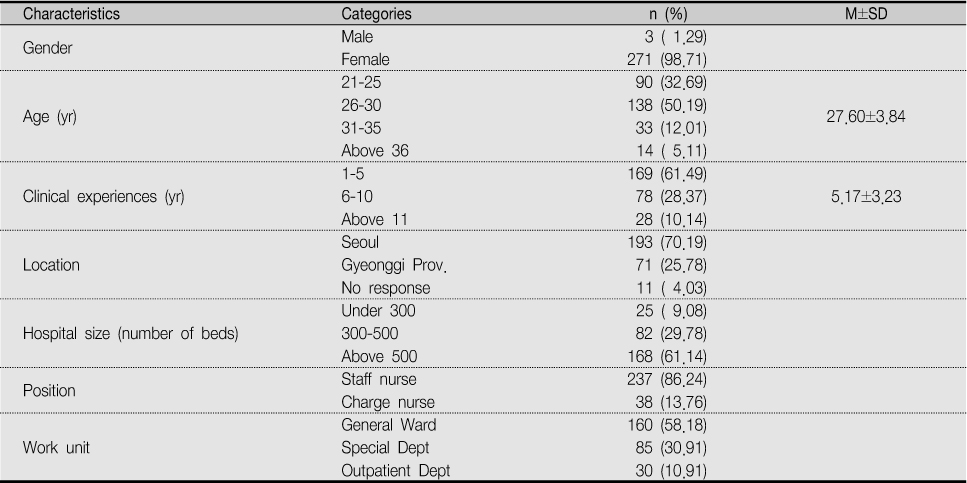Click the Age (yr) row label

tap(49, 117)
